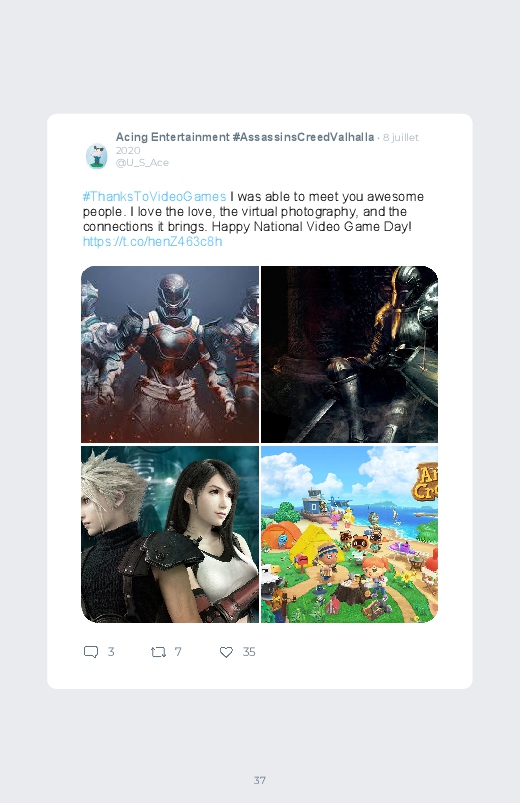The image size is (520, 803).
Task: Click the heart like icon
Action: (x=226, y=652)
